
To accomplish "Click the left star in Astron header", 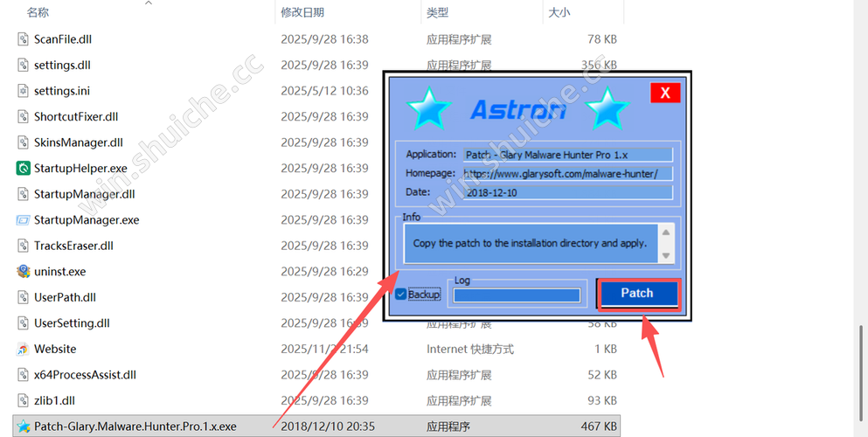I will [428, 109].
